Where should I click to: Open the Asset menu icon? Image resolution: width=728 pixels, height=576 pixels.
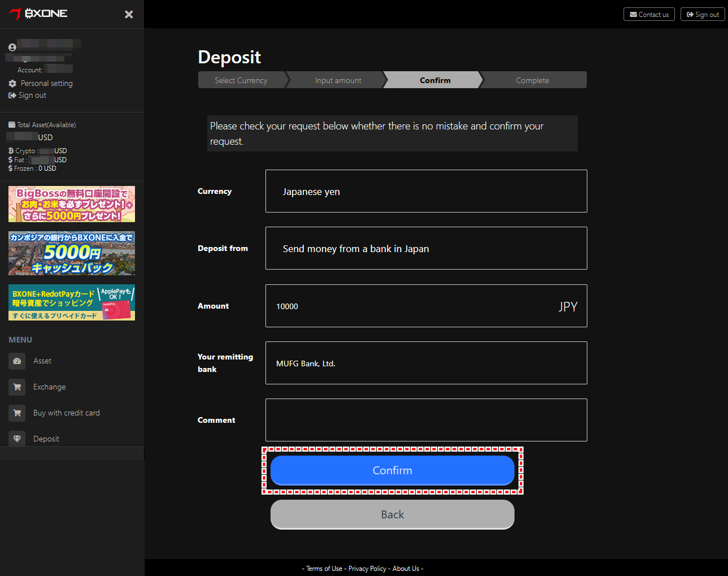coord(17,361)
